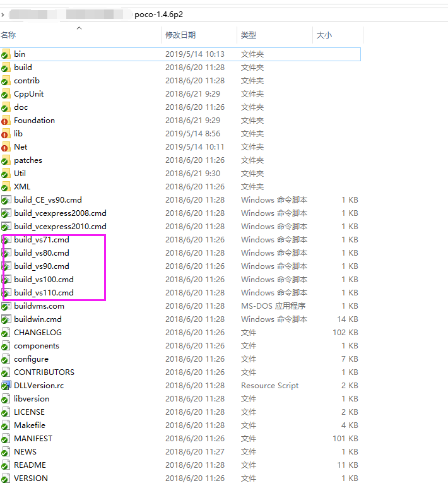Screen dimensions: 448x493
Task: Select the build_vs110.cmd file name
Action: pyautogui.click(x=44, y=292)
